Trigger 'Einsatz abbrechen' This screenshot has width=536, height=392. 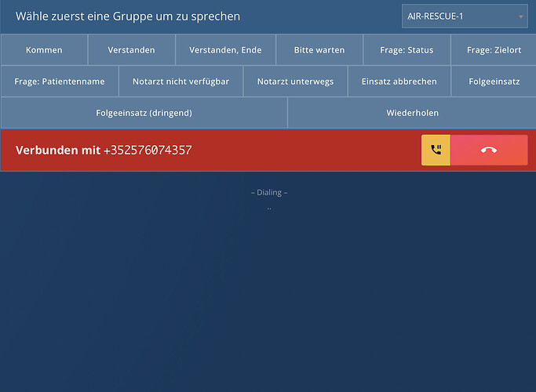point(399,81)
